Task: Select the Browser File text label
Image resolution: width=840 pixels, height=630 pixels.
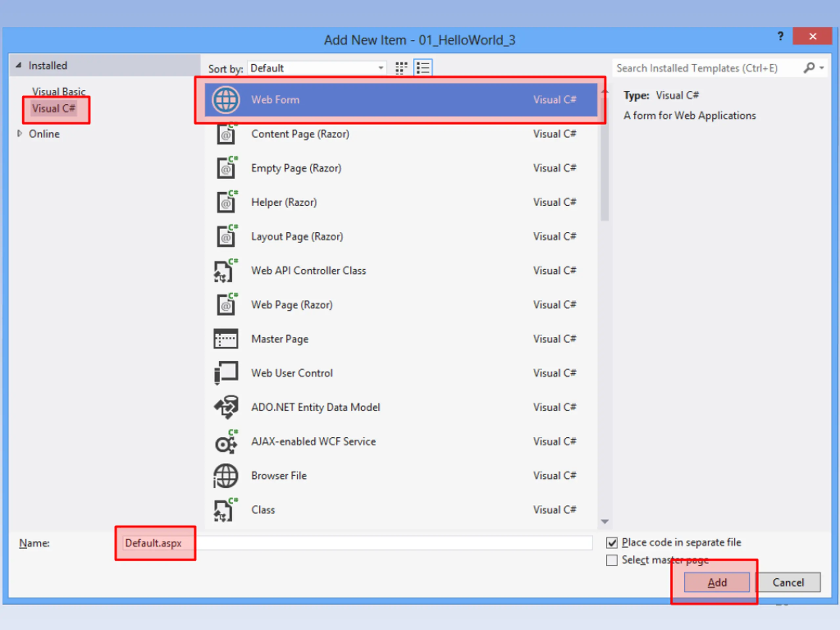Action: [279, 476]
